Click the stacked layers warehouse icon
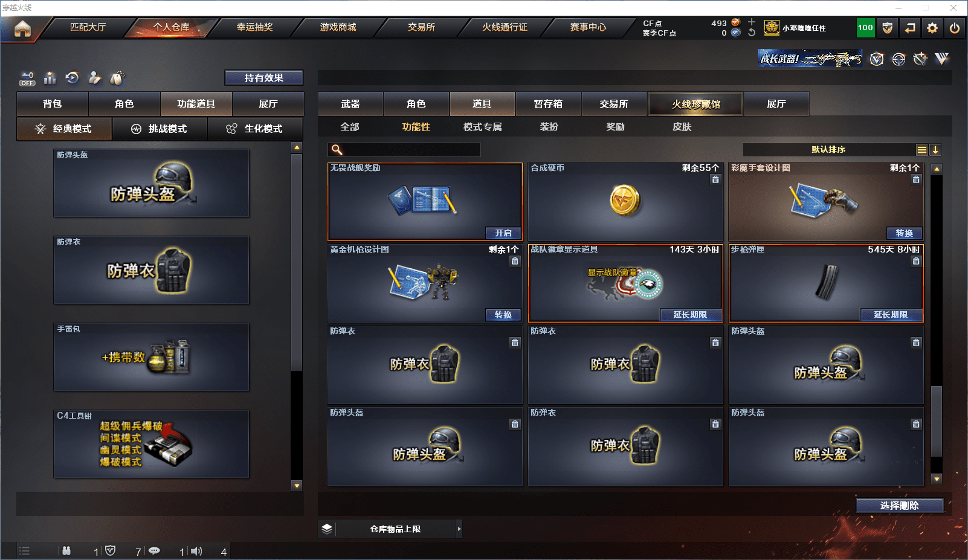This screenshot has width=968, height=560. (327, 529)
